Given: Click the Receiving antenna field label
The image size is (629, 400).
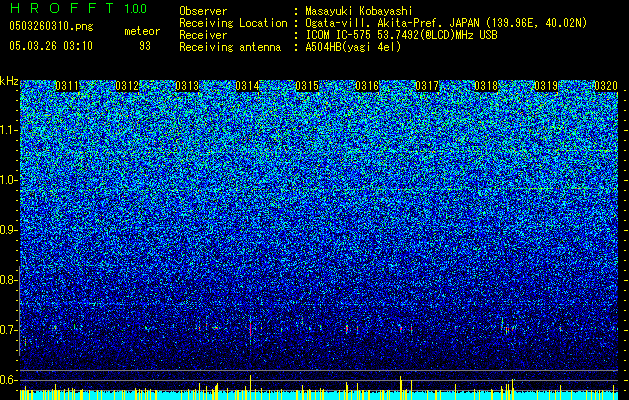Looking at the screenshot, I should (x=230, y=47).
